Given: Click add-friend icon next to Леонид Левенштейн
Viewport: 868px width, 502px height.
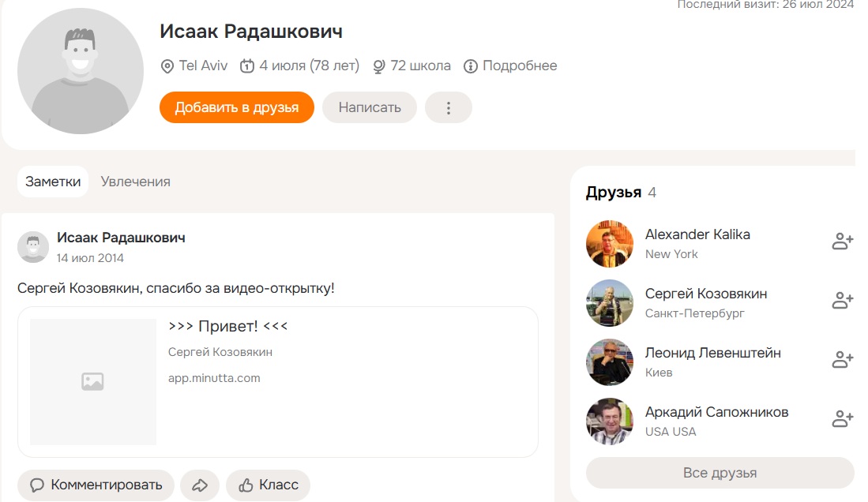Looking at the screenshot, I should pyautogui.click(x=842, y=359).
